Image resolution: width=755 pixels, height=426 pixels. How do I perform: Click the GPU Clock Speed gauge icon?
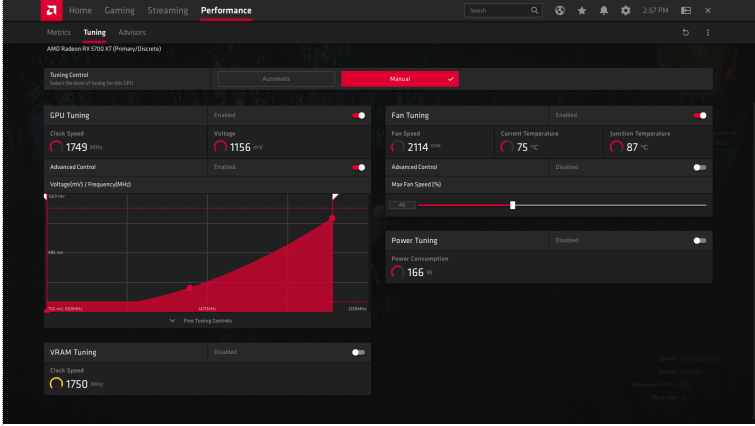click(56, 147)
